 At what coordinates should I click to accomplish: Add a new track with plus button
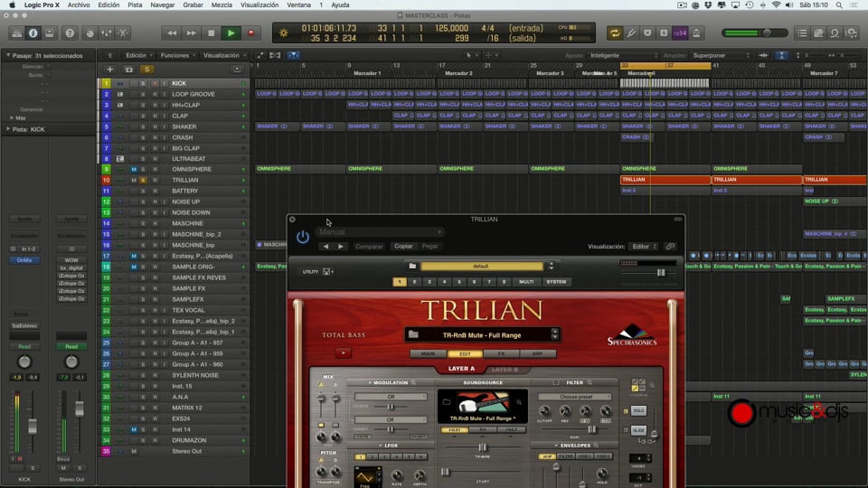coord(109,70)
